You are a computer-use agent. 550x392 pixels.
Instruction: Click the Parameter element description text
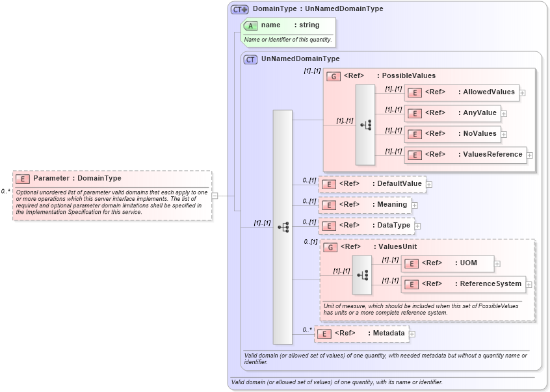(112, 202)
